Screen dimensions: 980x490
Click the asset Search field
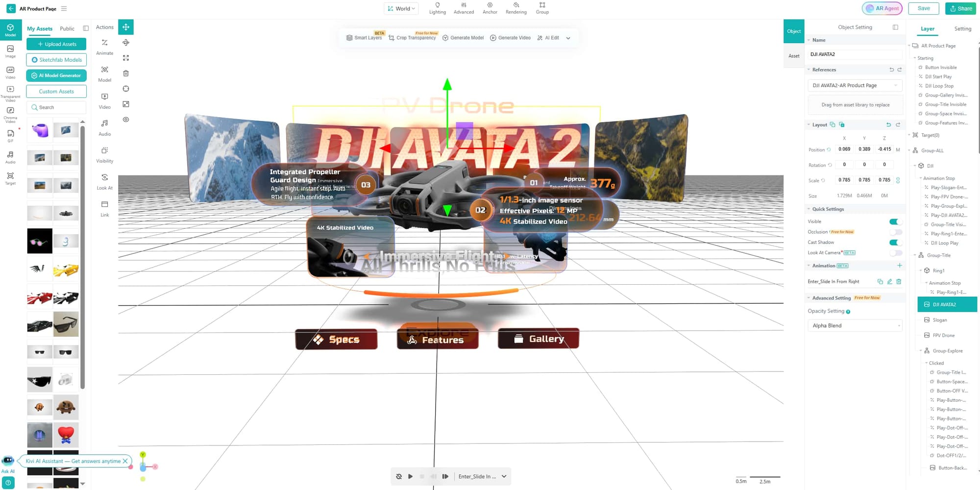[56, 107]
